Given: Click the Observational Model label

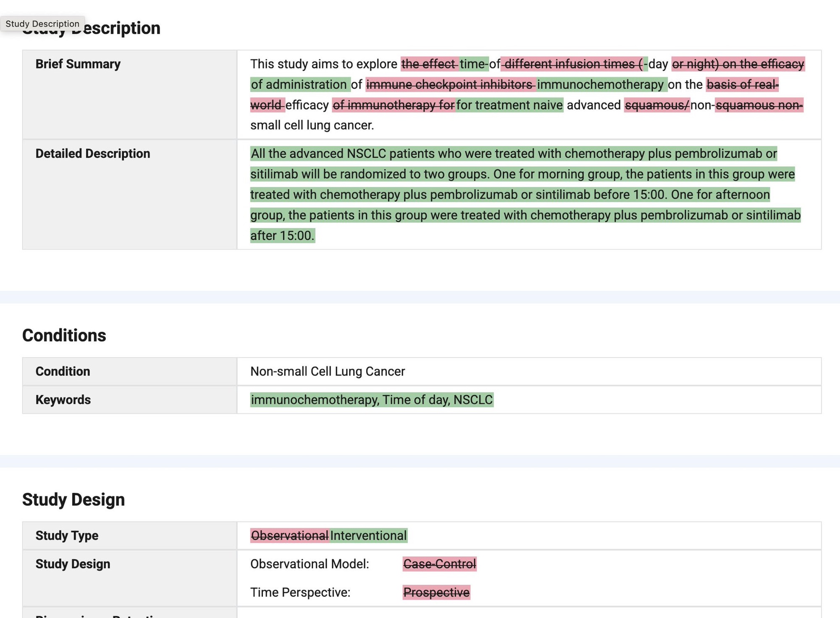Looking at the screenshot, I should 310,564.
